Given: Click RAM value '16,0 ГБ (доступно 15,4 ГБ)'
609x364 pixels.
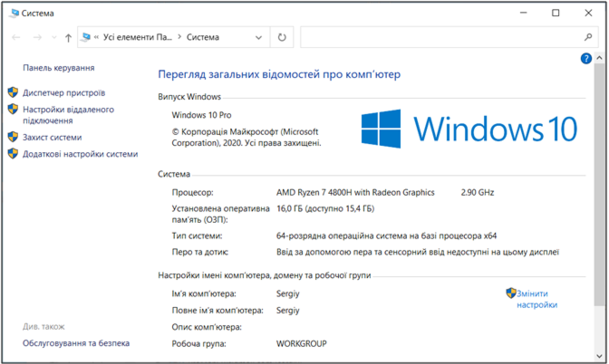Looking at the screenshot, I should [325, 209].
